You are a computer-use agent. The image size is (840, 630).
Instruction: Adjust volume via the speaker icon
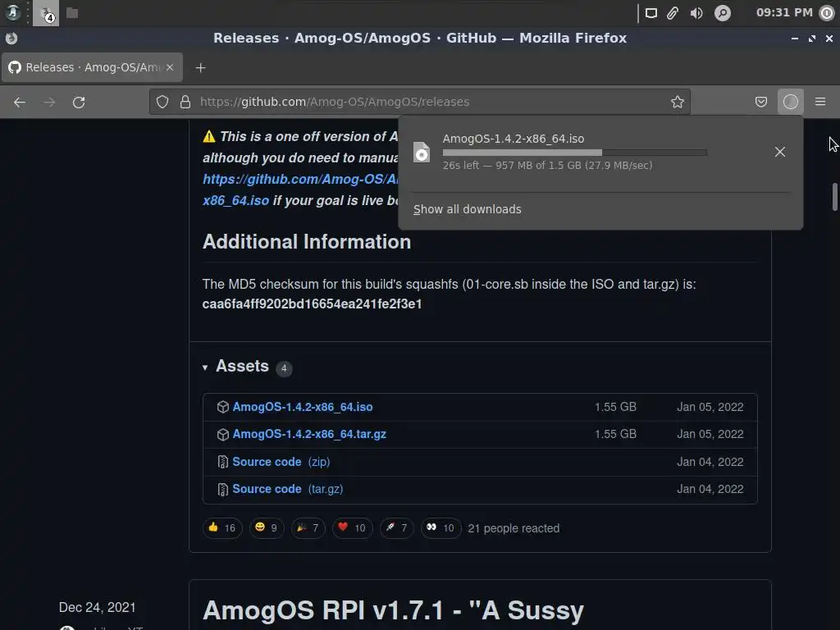(x=696, y=13)
